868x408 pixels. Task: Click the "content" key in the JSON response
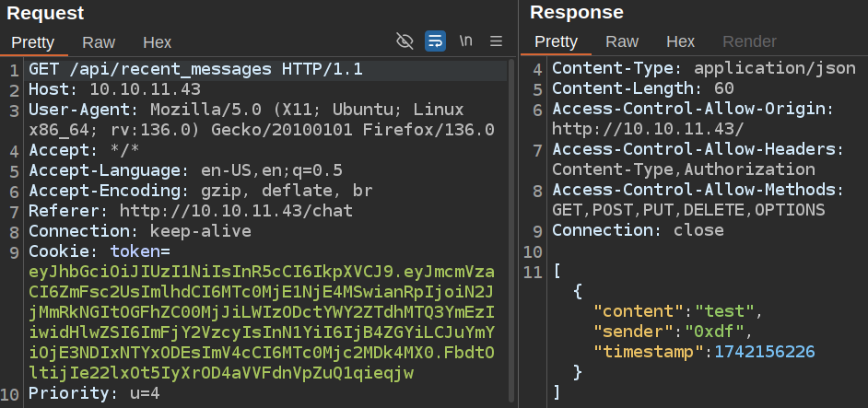[x=641, y=311]
